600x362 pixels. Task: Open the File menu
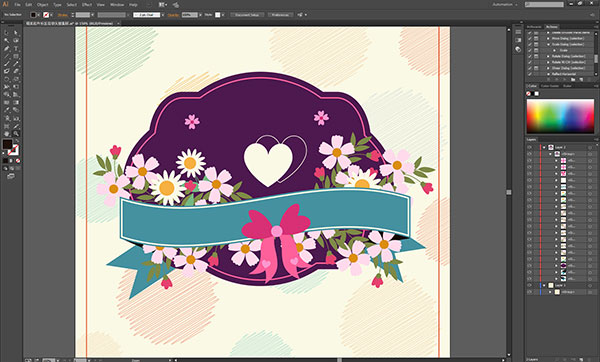17,5
